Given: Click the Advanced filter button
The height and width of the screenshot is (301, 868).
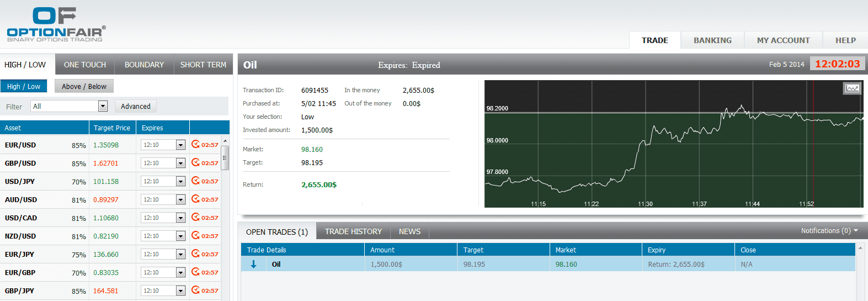Looking at the screenshot, I should 135,106.
